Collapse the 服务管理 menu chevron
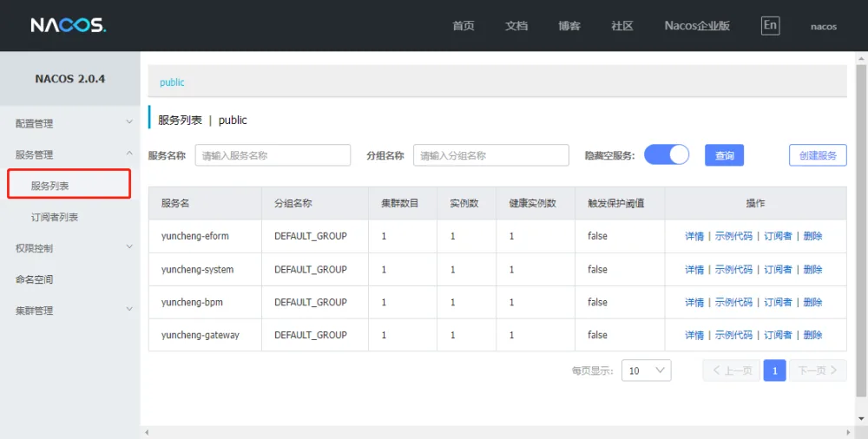The image size is (868, 439). [x=129, y=154]
